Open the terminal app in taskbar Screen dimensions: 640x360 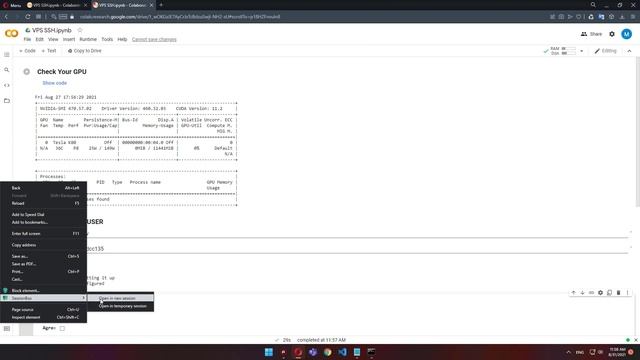(x=371, y=352)
